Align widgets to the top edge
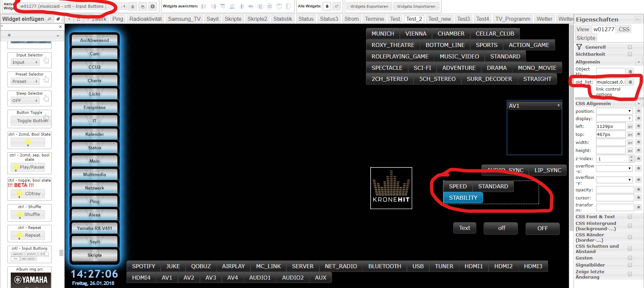Viewport: 644px width, 288px height. pos(223,6)
